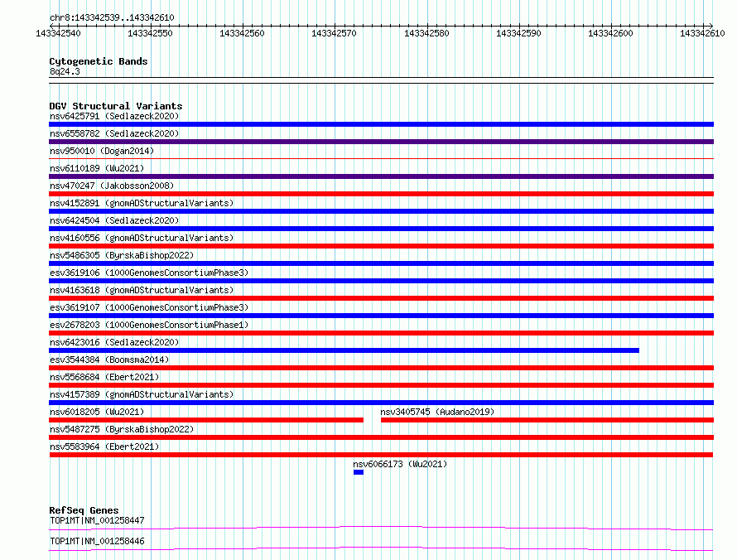
Task: Open esv2678203 (1000GenomesConsortiumPhase1) label
Action: 149,325
